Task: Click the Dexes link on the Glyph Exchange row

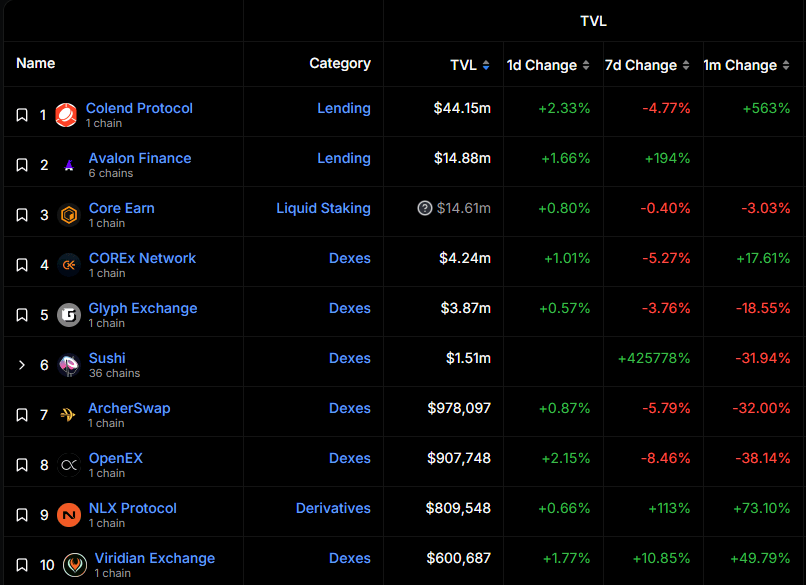Action: (x=350, y=308)
